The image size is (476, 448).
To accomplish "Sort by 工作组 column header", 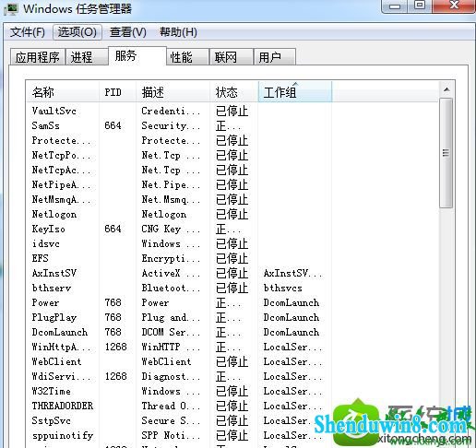I will point(295,92).
